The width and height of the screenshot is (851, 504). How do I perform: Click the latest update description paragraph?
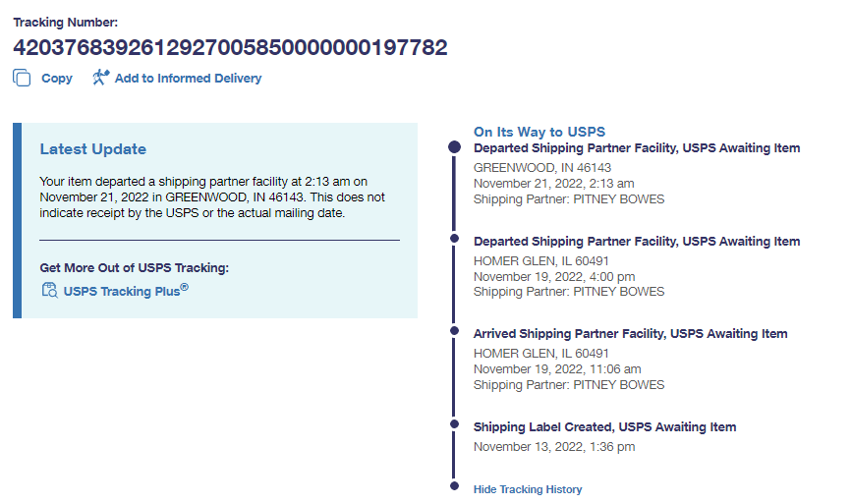(x=211, y=197)
